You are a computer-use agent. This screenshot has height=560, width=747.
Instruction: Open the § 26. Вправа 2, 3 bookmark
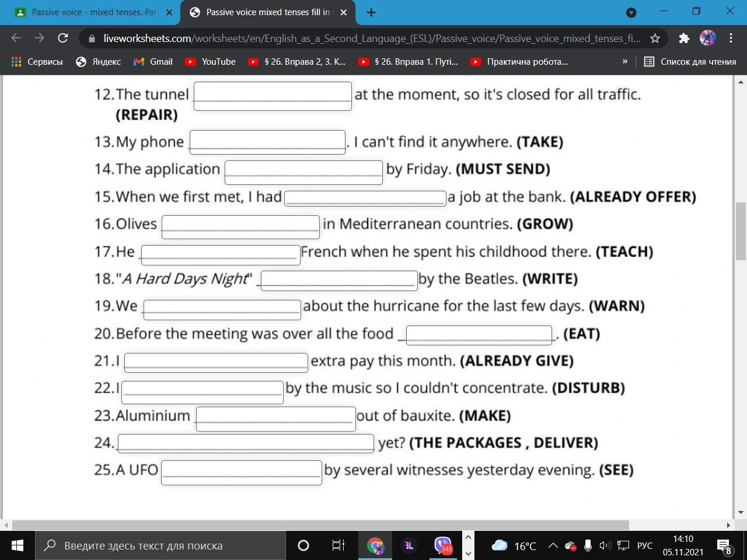coord(297,61)
